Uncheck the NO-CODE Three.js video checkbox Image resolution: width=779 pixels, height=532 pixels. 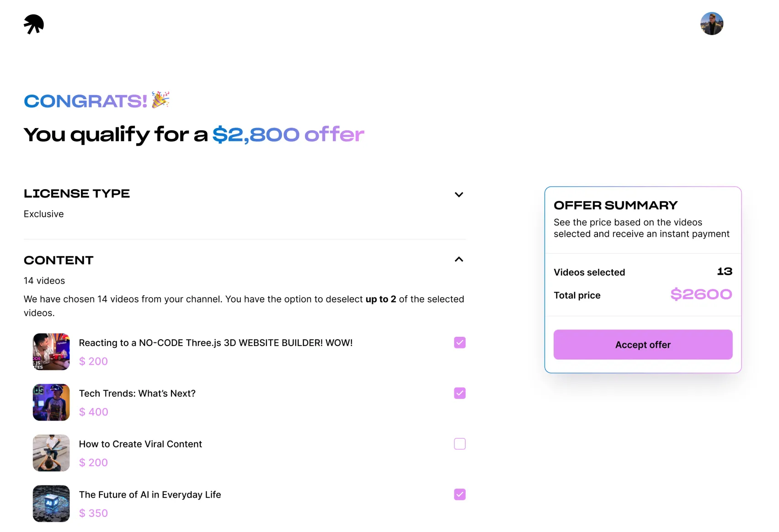coord(459,343)
